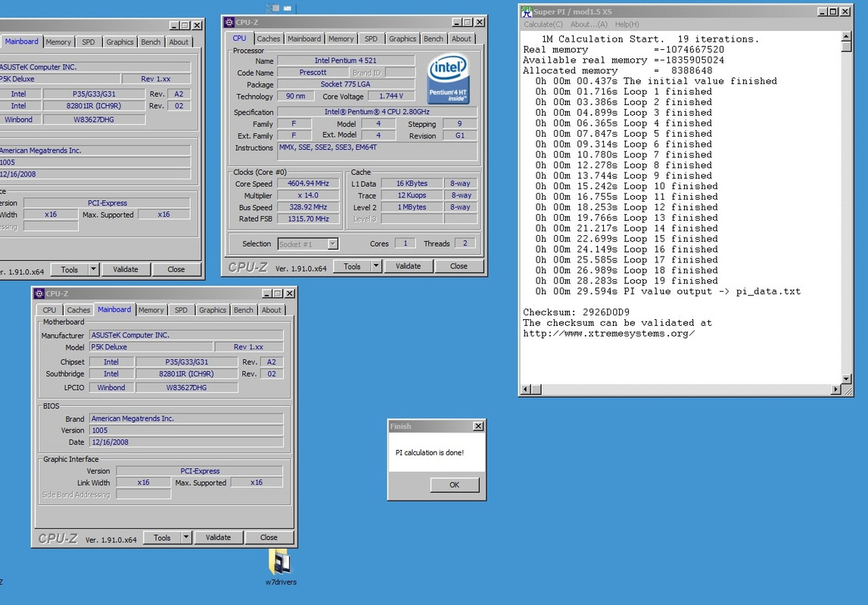Open About tab in bottom CPU-Z window
The width and height of the screenshot is (868, 605).
click(271, 310)
